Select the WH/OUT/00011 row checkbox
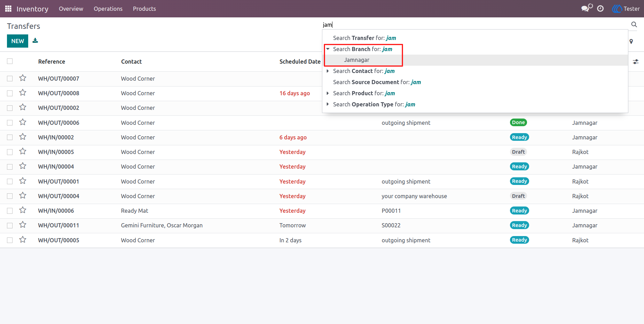644x324 pixels. (10, 226)
